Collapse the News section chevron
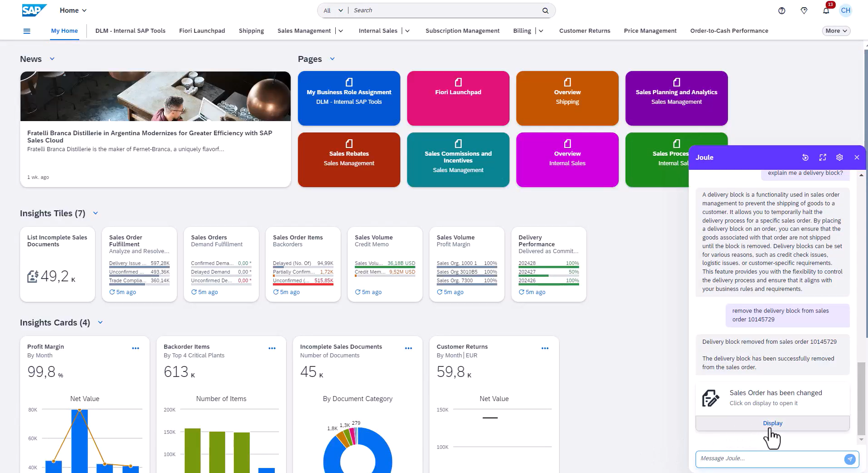Viewport: 868px width, 473px height. pyautogui.click(x=52, y=59)
